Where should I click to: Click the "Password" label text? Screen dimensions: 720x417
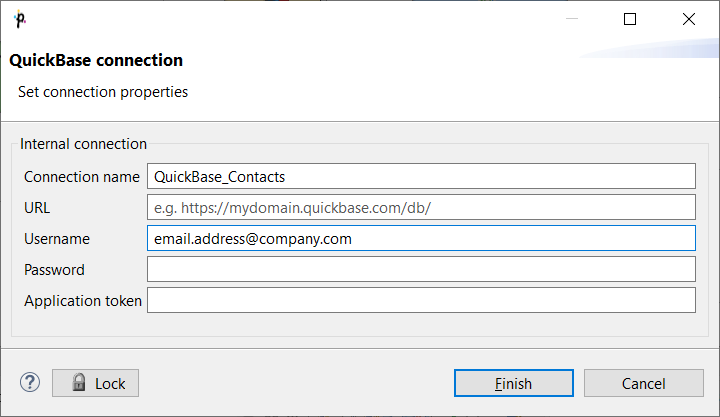click(x=54, y=270)
